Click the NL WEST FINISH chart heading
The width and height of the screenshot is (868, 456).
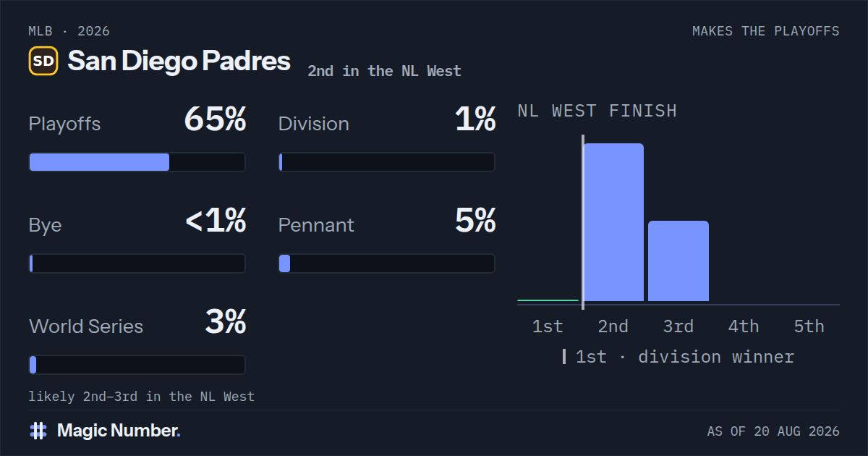597,111
